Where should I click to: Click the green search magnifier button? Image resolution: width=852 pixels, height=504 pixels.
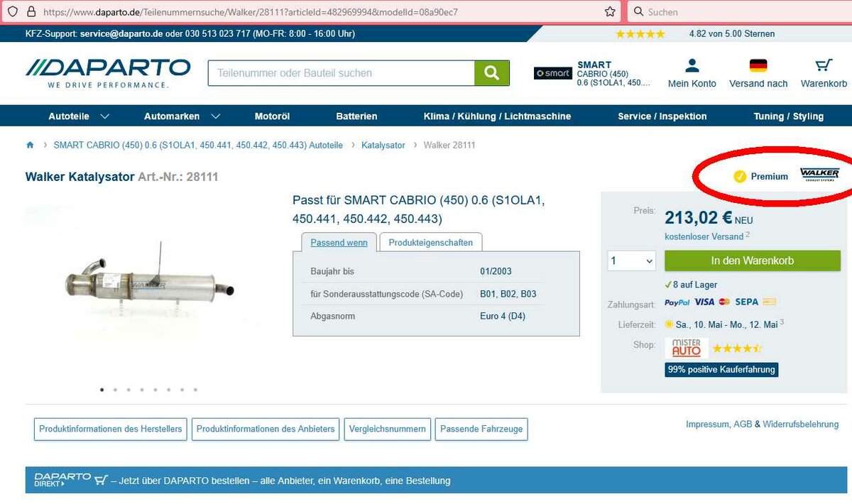[491, 73]
